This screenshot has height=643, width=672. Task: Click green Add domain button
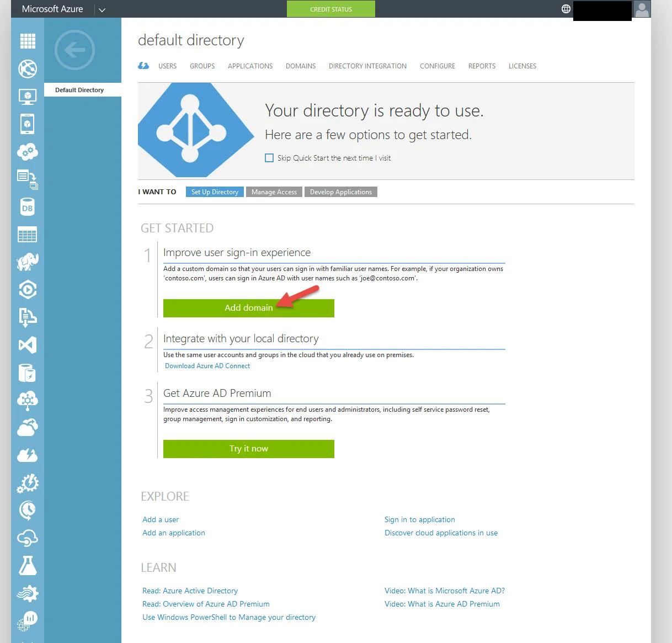pyautogui.click(x=249, y=308)
